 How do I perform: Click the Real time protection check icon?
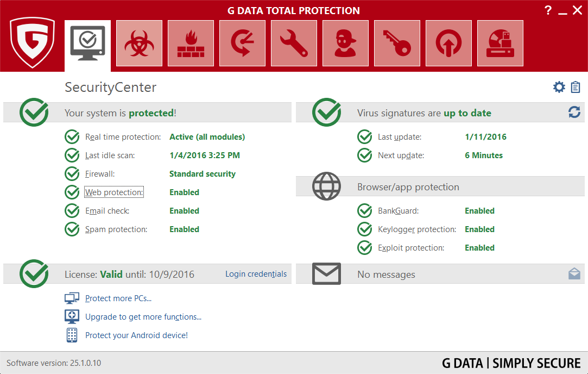coord(72,137)
